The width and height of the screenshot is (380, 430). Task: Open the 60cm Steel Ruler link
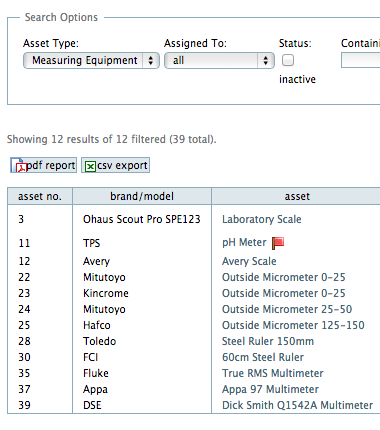tap(263, 357)
